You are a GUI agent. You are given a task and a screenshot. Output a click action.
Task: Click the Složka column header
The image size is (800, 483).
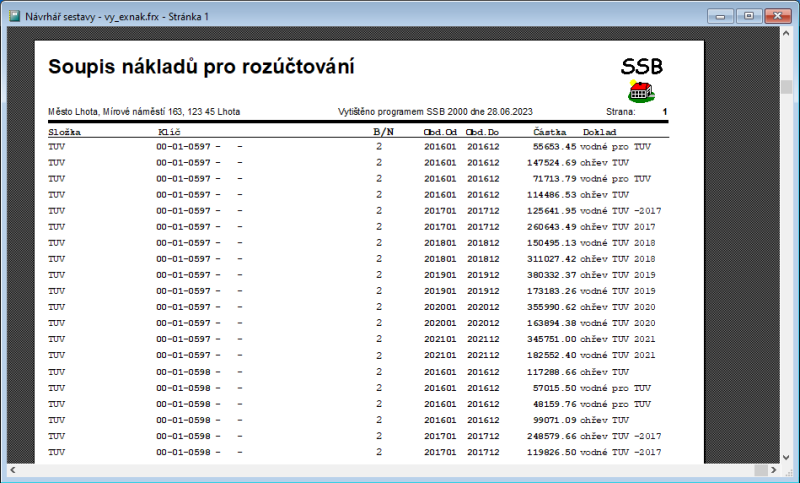point(65,132)
